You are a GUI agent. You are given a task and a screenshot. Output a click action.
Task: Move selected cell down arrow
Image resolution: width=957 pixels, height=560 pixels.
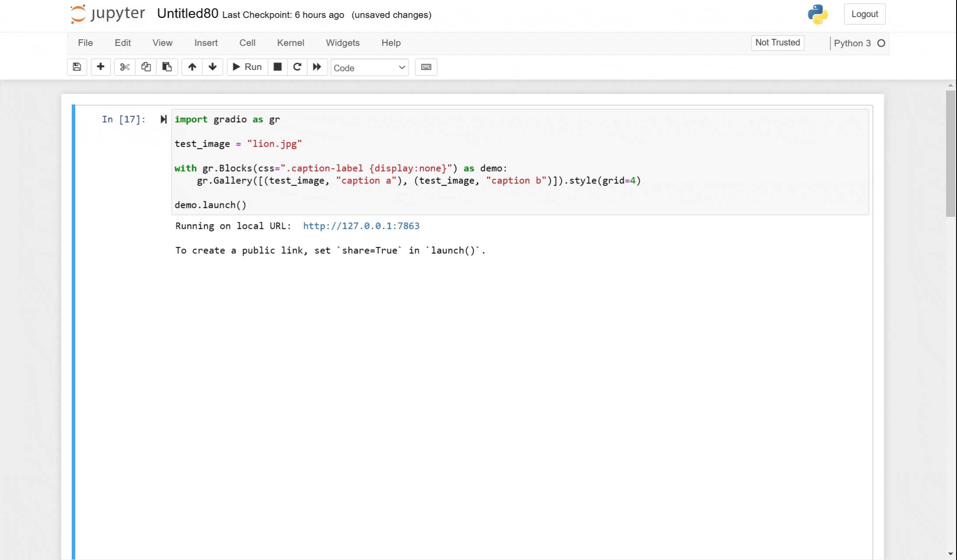213,67
